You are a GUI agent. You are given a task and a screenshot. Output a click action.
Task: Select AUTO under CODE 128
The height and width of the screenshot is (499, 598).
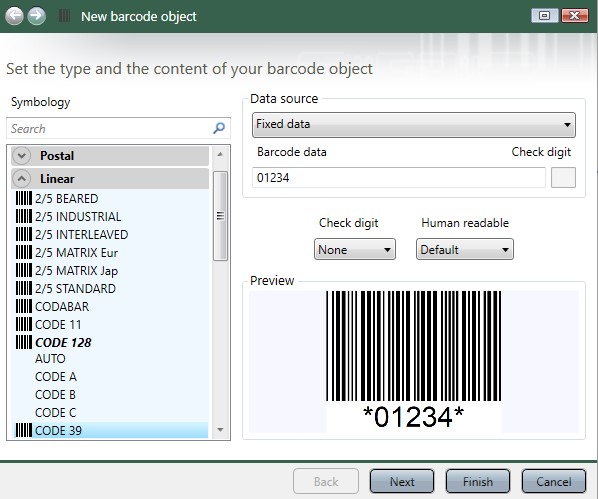pos(50,359)
